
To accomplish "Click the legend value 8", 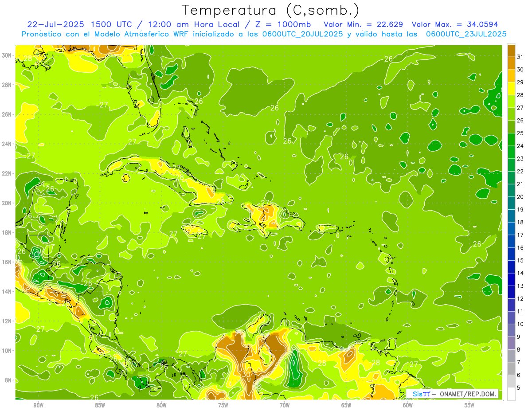I will pyautogui.click(x=519, y=349).
